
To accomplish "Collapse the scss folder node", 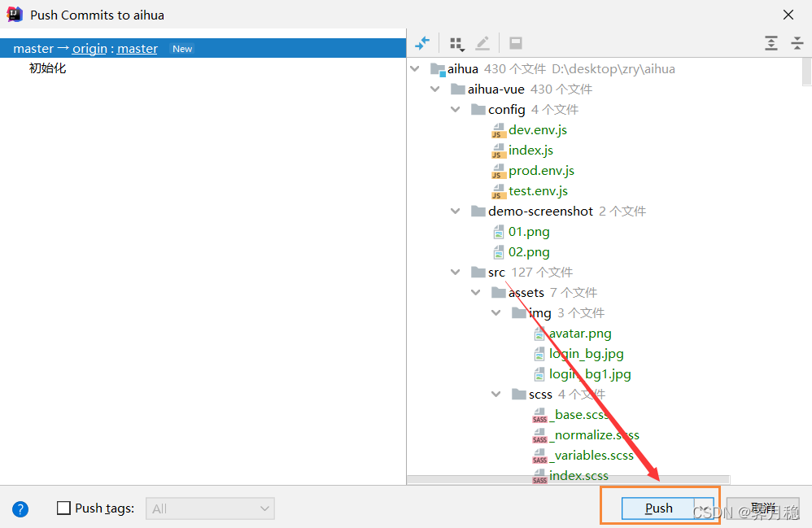I will (x=496, y=395).
